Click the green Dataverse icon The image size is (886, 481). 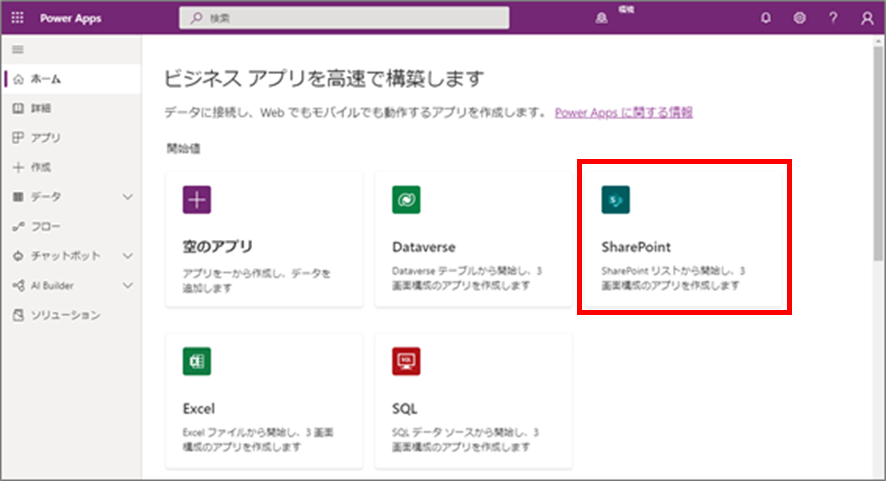[x=406, y=200]
